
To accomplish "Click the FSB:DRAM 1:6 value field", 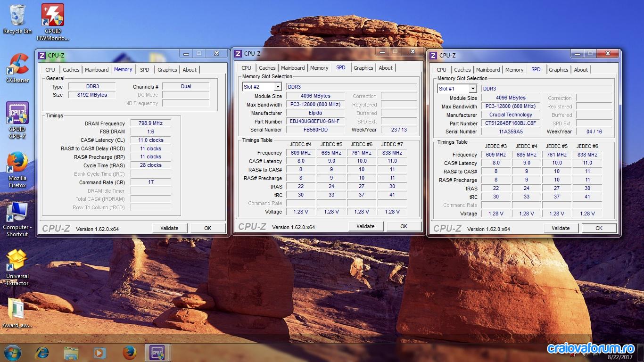I will point(150,132).
